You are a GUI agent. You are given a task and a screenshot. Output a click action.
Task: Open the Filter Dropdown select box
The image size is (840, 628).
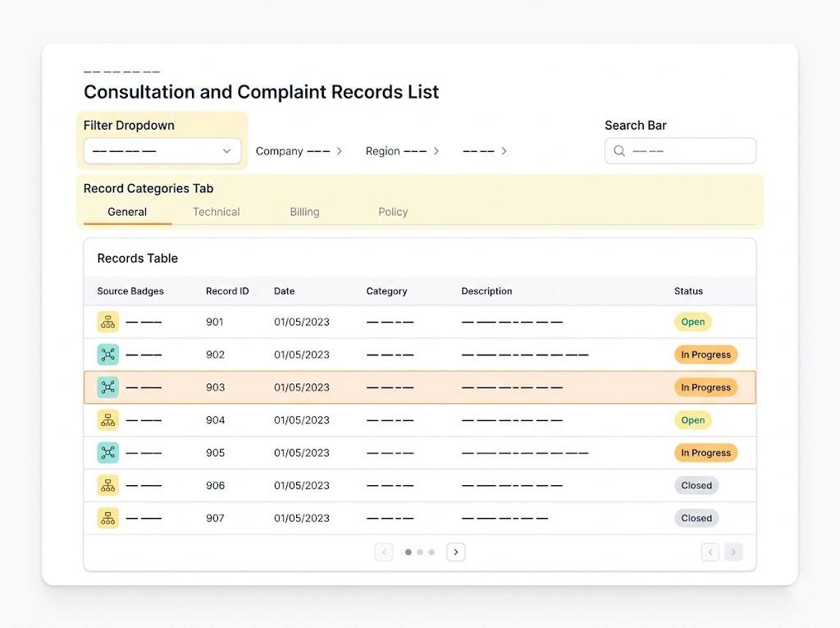[x=162, y=151]
